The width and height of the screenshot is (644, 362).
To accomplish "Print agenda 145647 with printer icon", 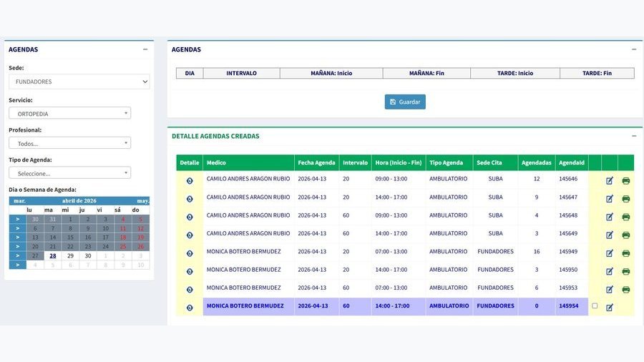I will [626, 199].
